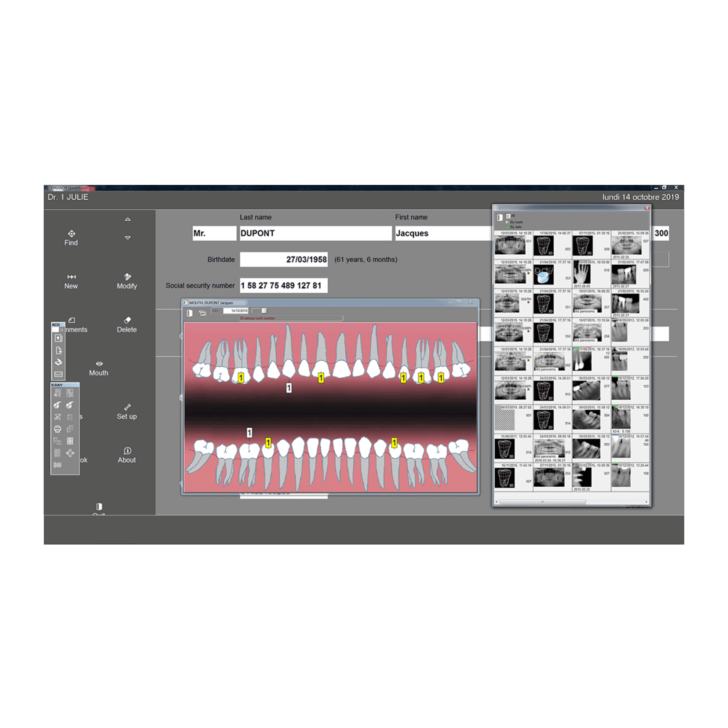Image resolution: width=728 pixels, height=728 pixels.
Task: Click exit door icon in image gallery window
Action: tap(500, 217)
